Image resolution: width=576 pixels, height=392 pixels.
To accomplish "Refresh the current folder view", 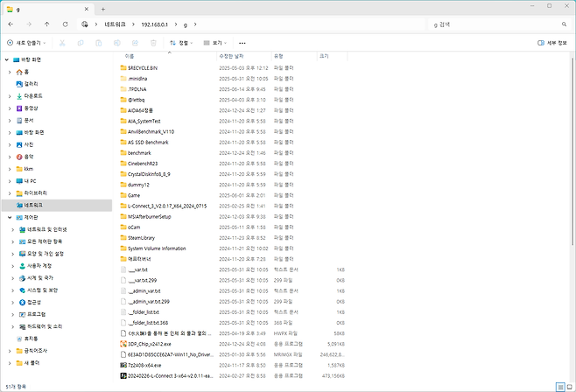I will pos(66,24).
